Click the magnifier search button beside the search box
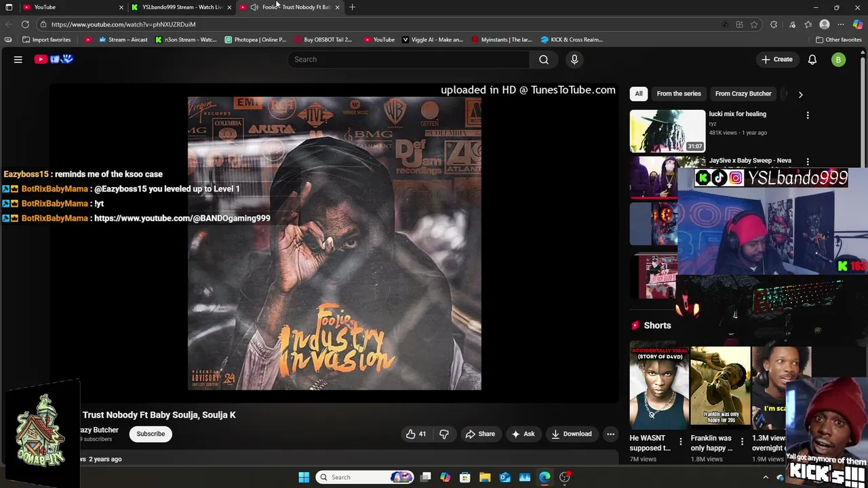The width and height of the screenshot is (868, 488). 544,60
